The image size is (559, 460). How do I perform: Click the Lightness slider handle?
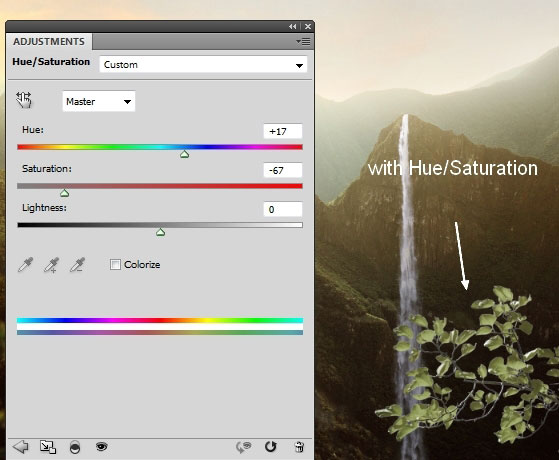point(160,232)
